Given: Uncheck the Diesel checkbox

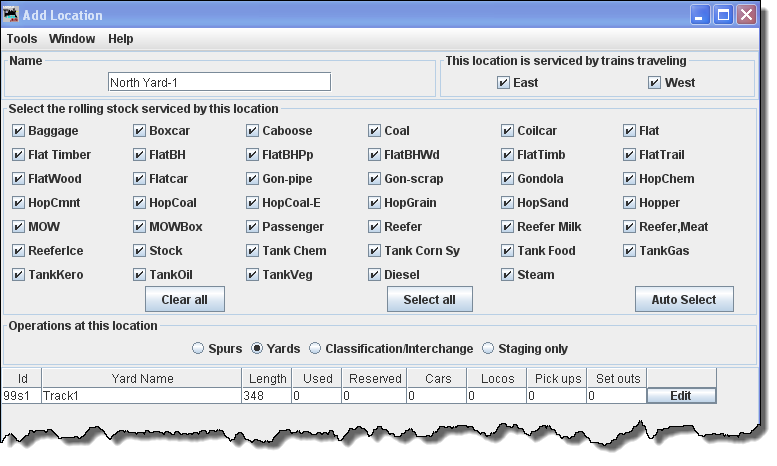Looking at the screenshot, I should point(375,275).
